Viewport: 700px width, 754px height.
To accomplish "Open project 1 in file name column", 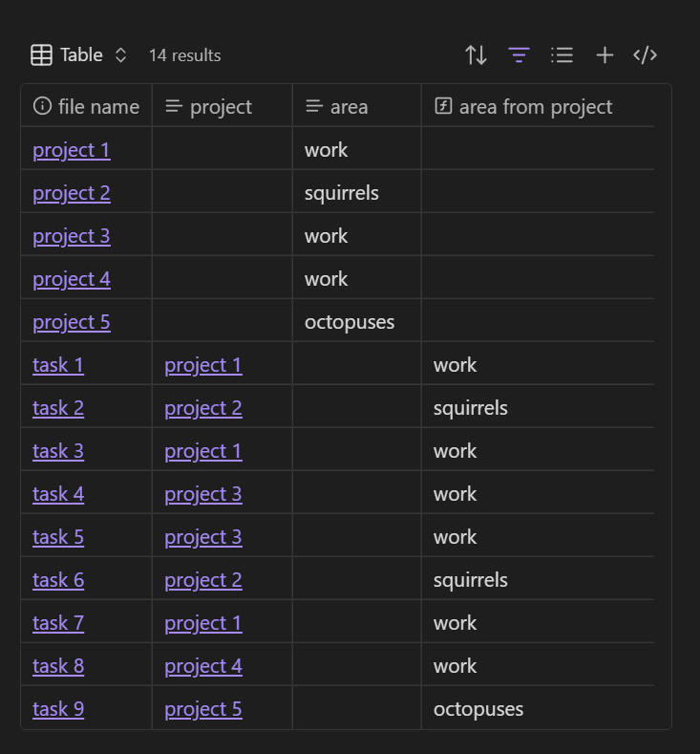I will (x=72, y=150).
